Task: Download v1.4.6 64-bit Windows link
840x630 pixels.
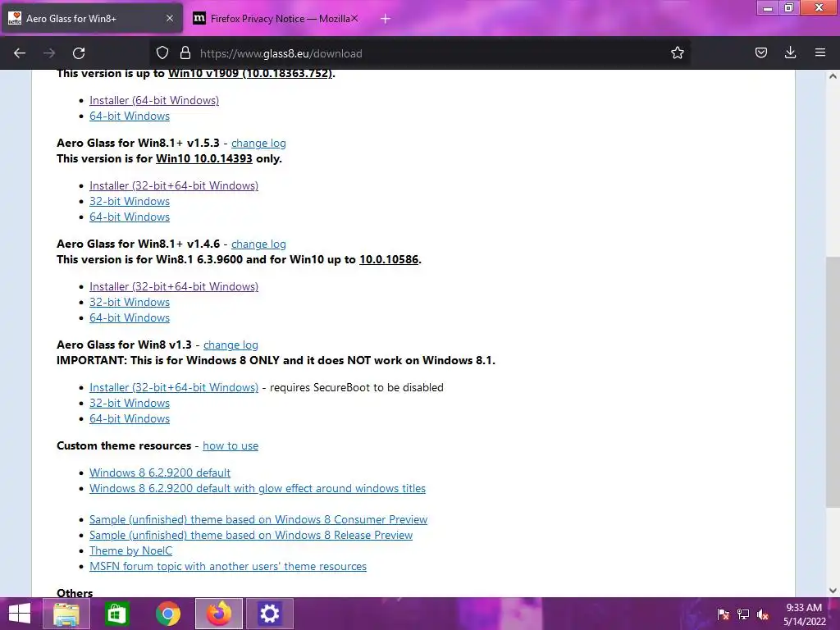Action: pyautogui.click(x=130, y=317)
